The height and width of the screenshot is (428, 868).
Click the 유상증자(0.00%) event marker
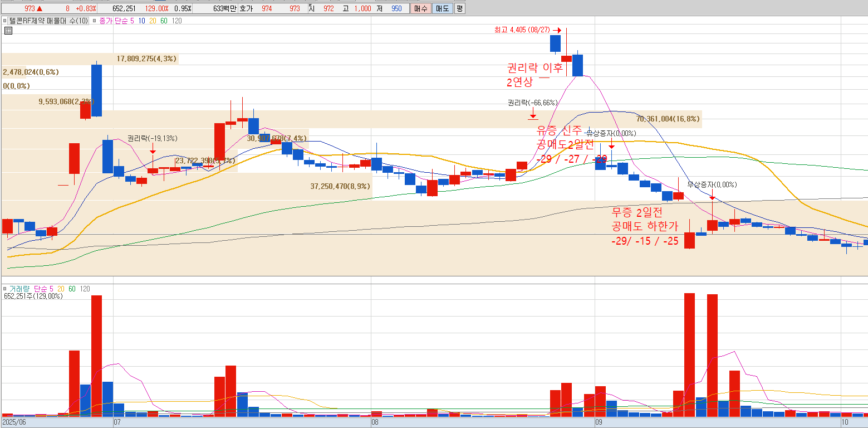(x=611, y=133)
